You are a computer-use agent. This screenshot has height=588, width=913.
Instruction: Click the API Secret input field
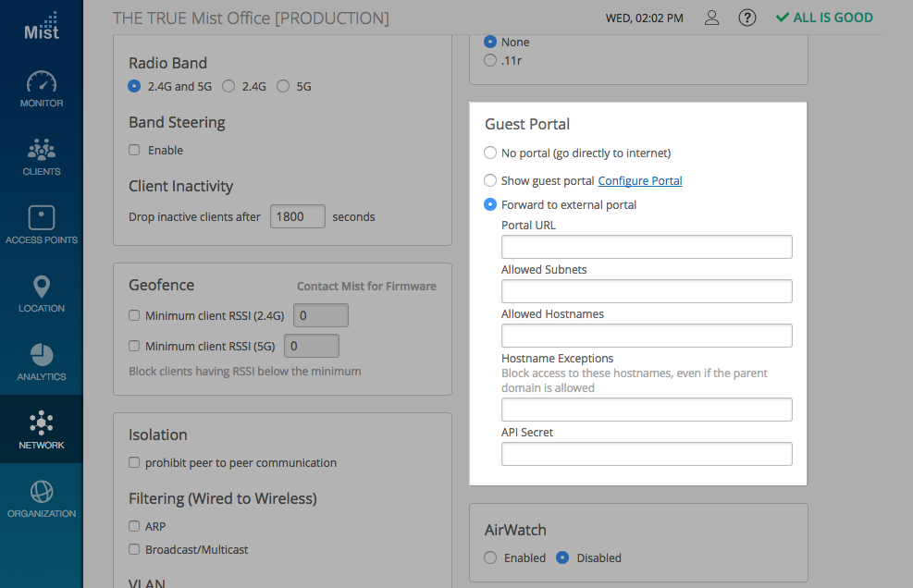(x=647, y=454)
